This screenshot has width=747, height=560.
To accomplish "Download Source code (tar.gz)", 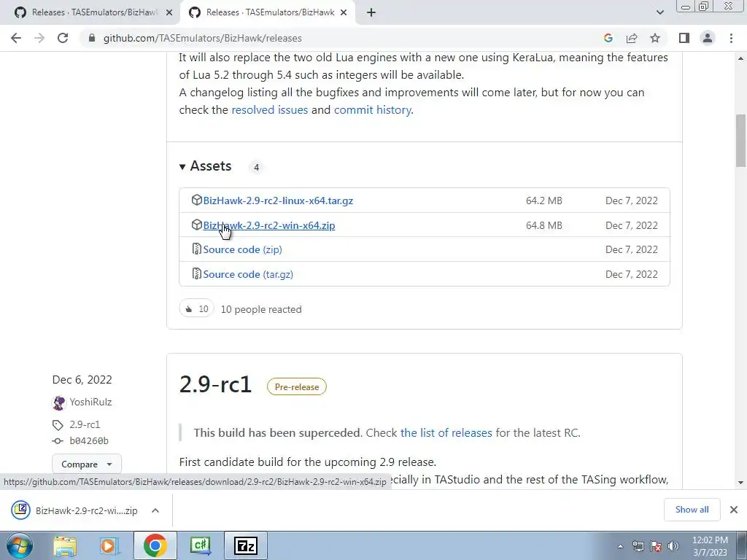I will (x=248, y=274).
